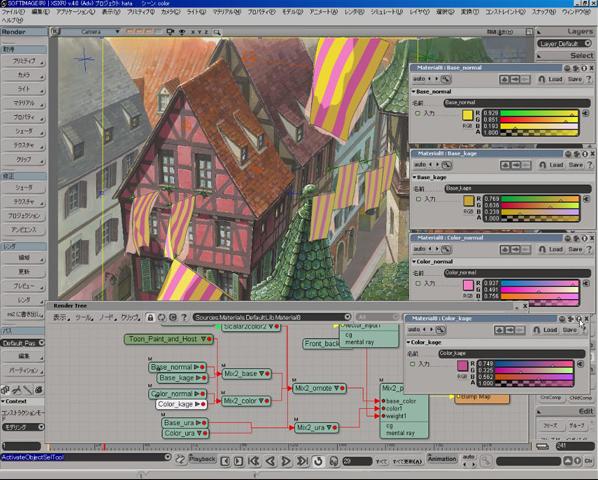
Task: Check the 入力 checkbox in Base_normal panel
Action: (x=417, y=113)
